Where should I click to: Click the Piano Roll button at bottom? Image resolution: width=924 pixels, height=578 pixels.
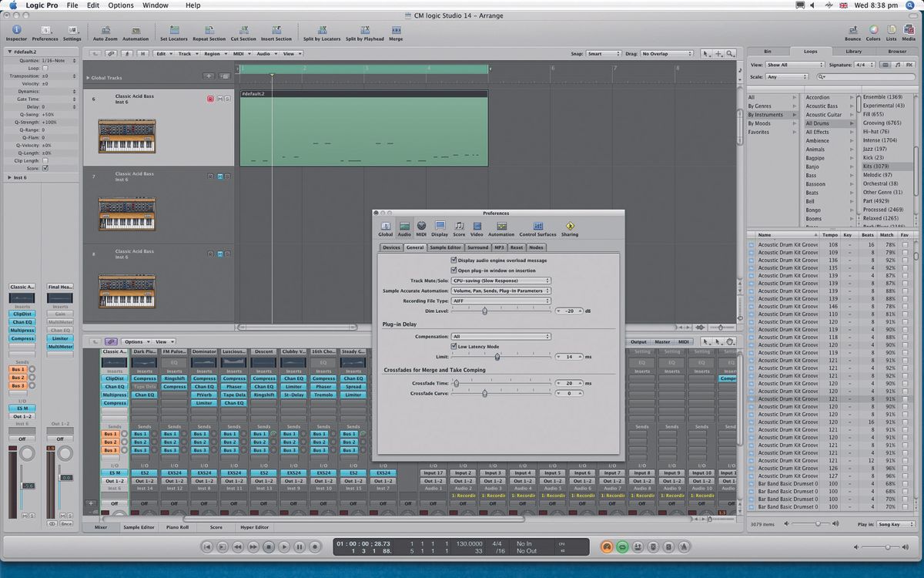coord(178,528)
